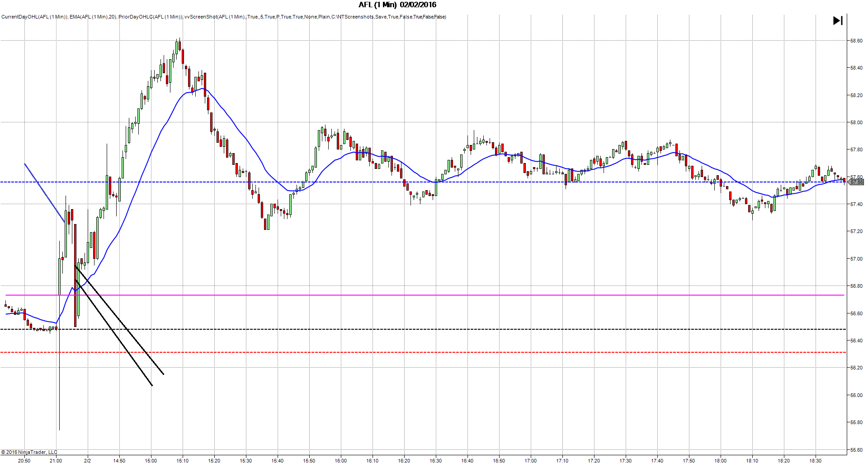The height and width of the screenshot is (467, 868).
Task: Select the red dashed horizontal line
Action: (423, 352)
